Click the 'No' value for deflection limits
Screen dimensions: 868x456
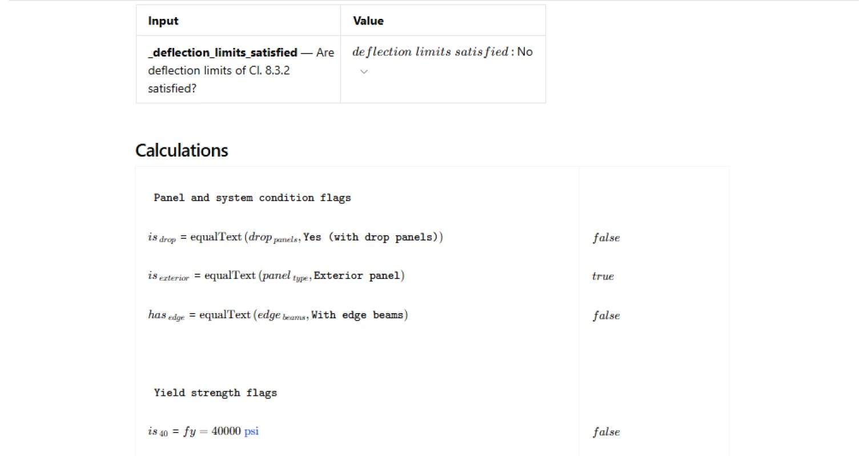(x=525, y=52)
